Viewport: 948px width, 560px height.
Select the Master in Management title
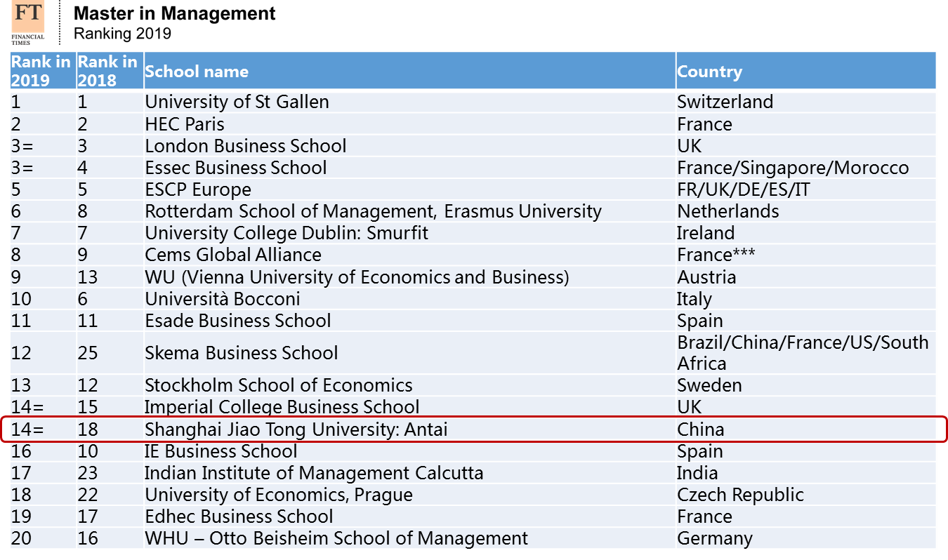[x=175, y=13]
